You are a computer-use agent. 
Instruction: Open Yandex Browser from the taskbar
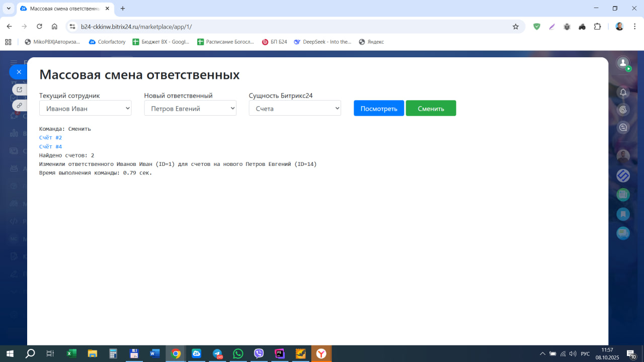click(x=321, y=353)
